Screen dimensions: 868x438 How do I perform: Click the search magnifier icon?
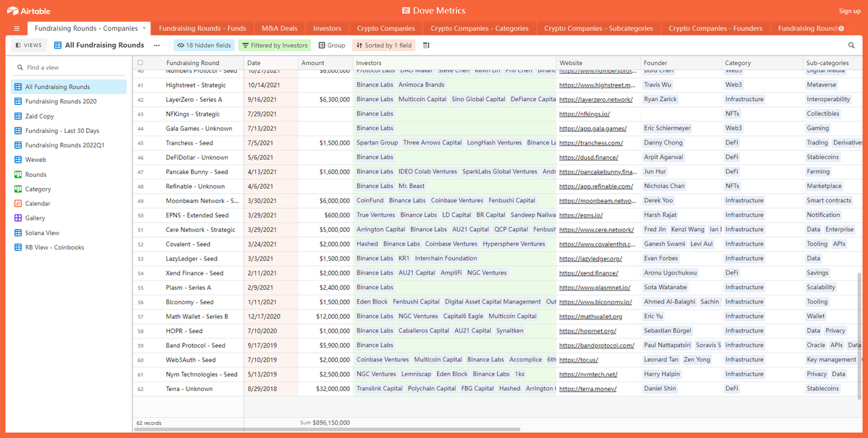pyautogui.click(x=851, y=45)
